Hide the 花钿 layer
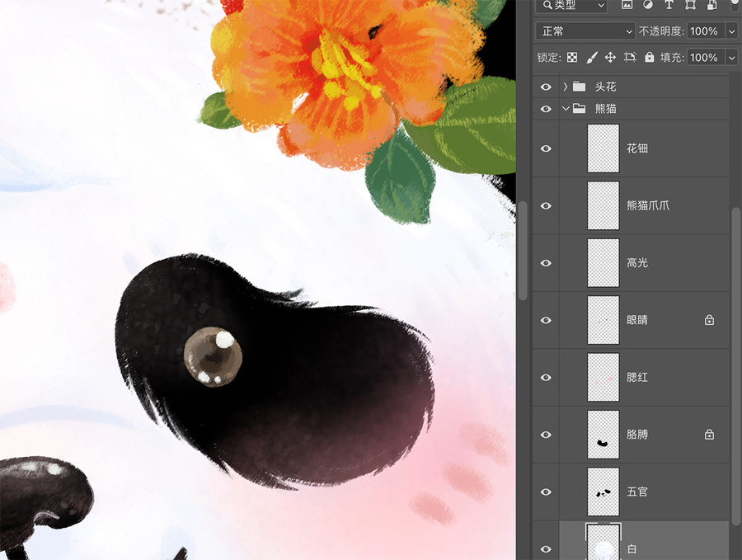This screenshot has width=742, height=560. (546, 148)
